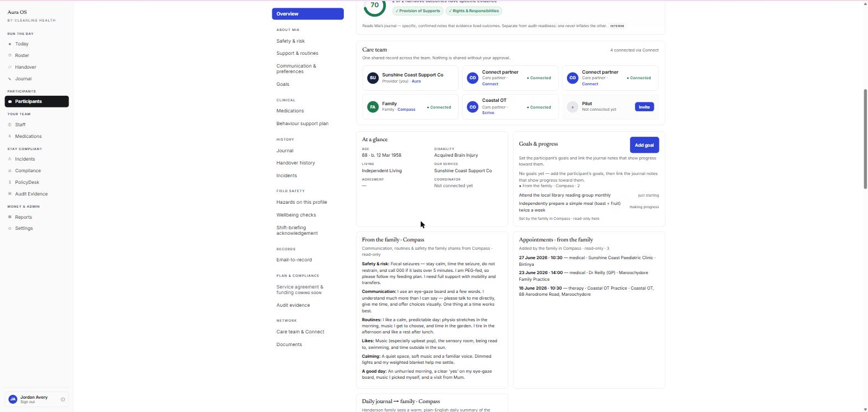Click the Connected status on Coastal OT card
Viewport: 868px width, 412px height.
point(539,107)
